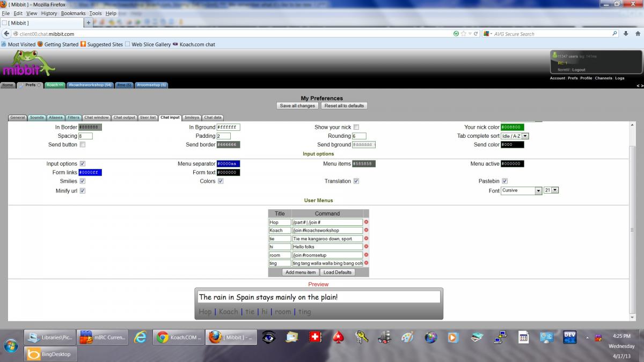Go to the Firefox home page icon
The image size is (644, 362).
coord(637,34)
